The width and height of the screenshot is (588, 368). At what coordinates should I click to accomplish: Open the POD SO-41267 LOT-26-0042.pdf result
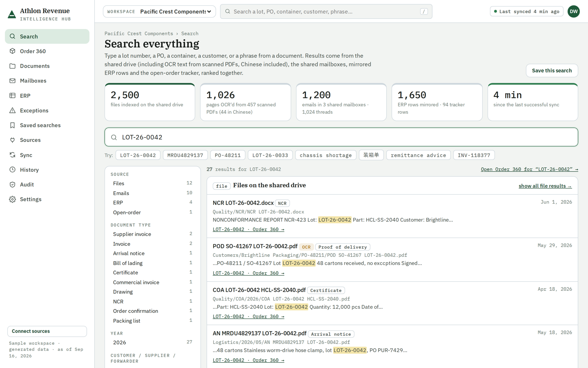255,246
